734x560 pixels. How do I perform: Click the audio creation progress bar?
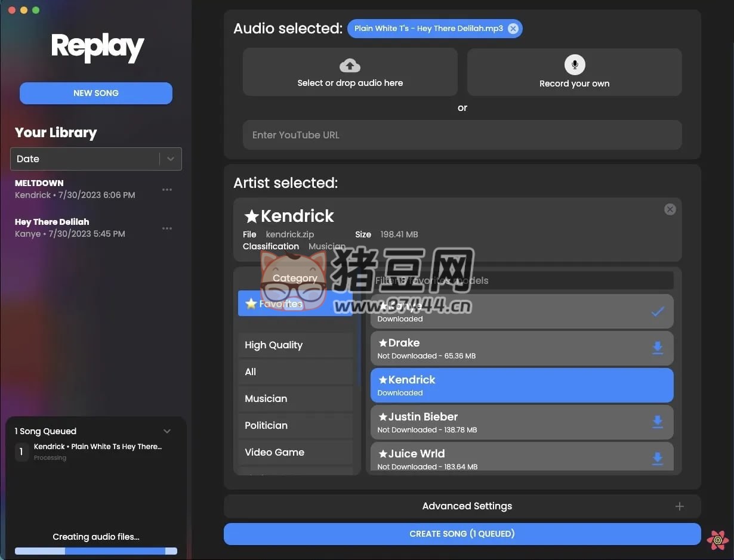[96, 551]
